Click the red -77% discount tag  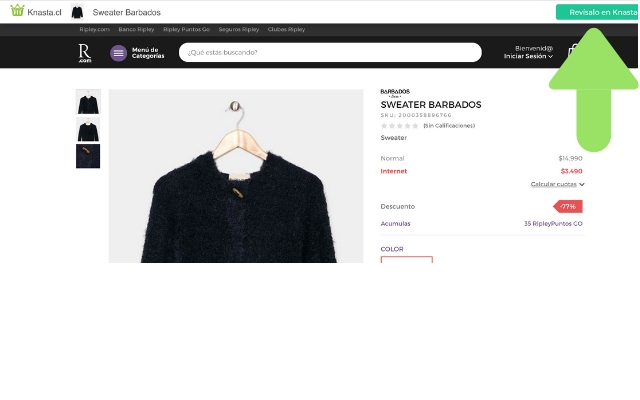point(568,207)
